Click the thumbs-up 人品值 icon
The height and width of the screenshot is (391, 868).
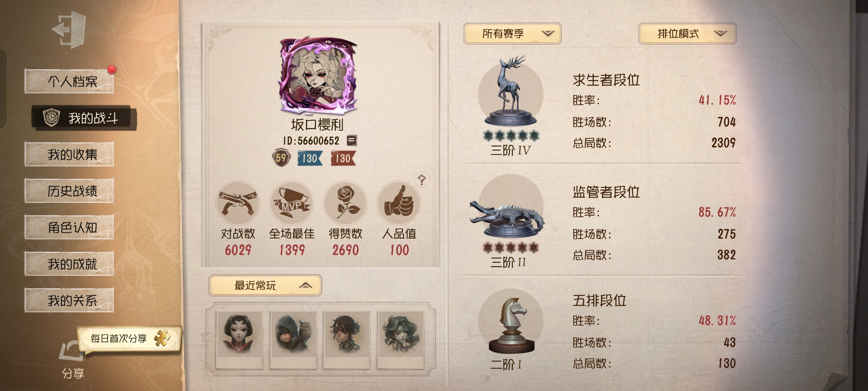pos(399,203)
